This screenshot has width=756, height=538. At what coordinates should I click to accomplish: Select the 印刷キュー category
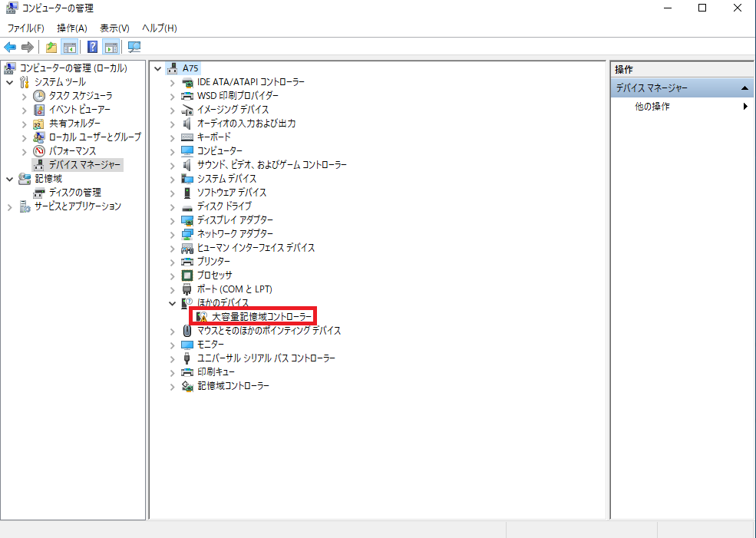(x=216, y=372)
